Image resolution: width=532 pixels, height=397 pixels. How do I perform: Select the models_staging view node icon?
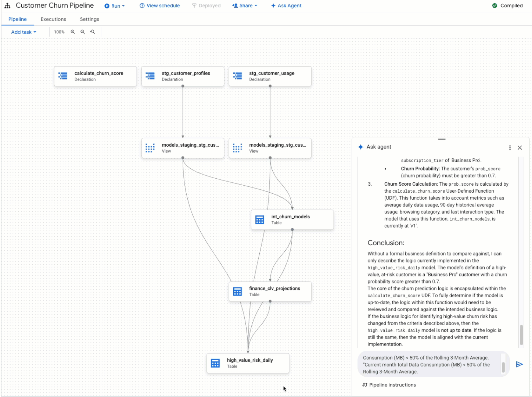150,148
